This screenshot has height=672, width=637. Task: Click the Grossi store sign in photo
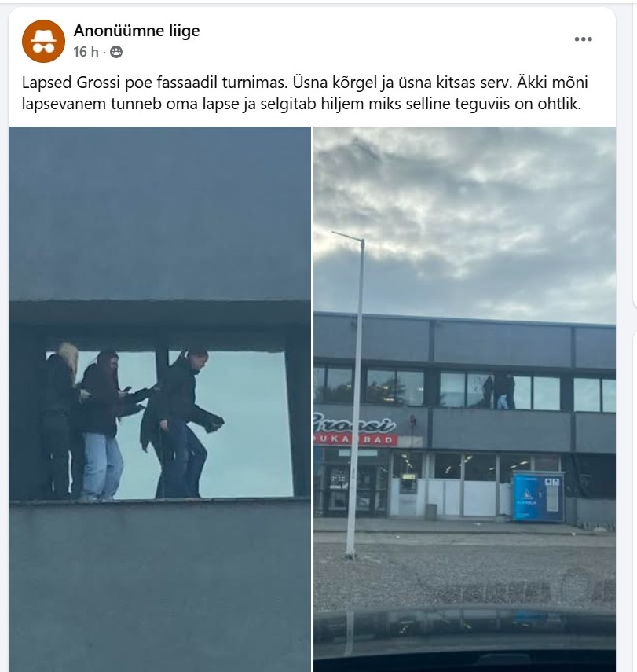point(355,424)
